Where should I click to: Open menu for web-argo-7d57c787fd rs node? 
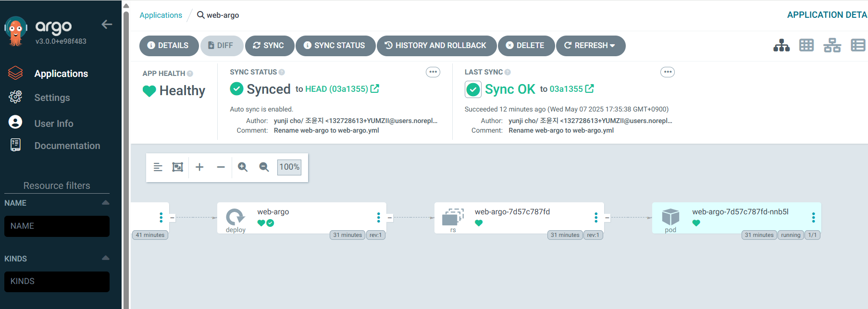[596, 218]
